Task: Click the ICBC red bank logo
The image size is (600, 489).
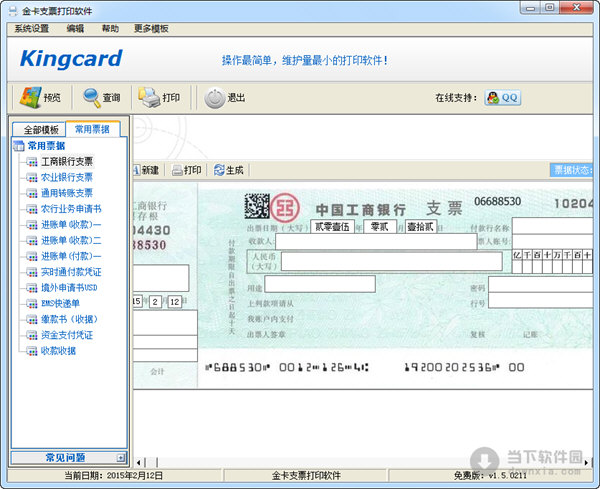Action: (285, 208)
